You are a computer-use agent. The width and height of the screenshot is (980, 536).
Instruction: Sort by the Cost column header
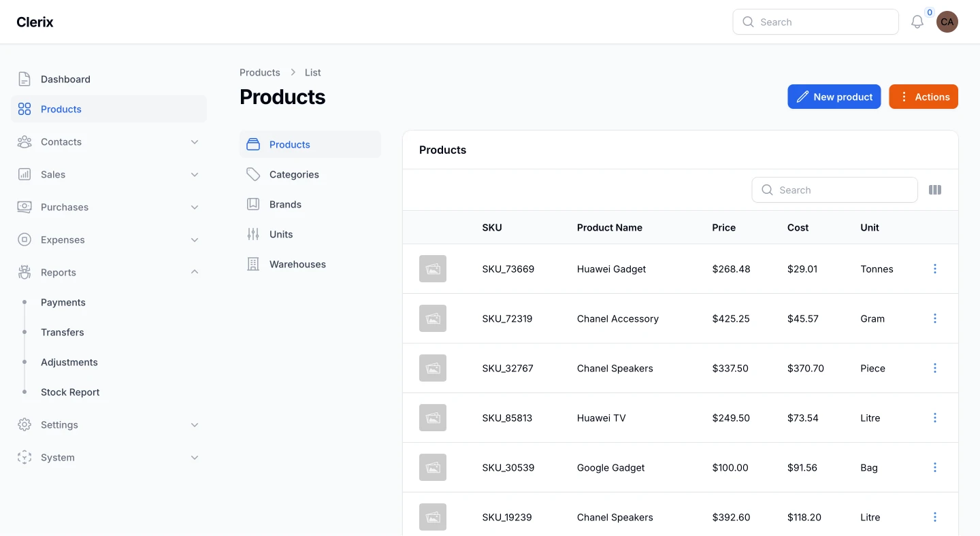coord(798,227)
